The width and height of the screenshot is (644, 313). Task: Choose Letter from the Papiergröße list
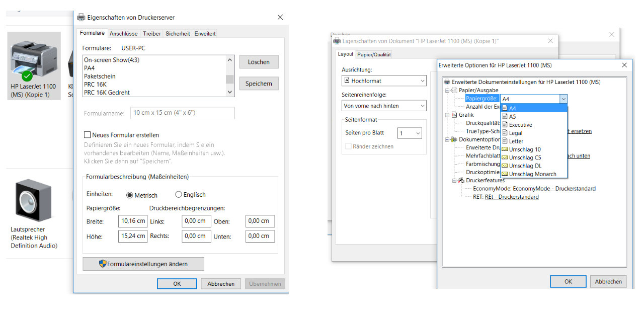point(534,141)
